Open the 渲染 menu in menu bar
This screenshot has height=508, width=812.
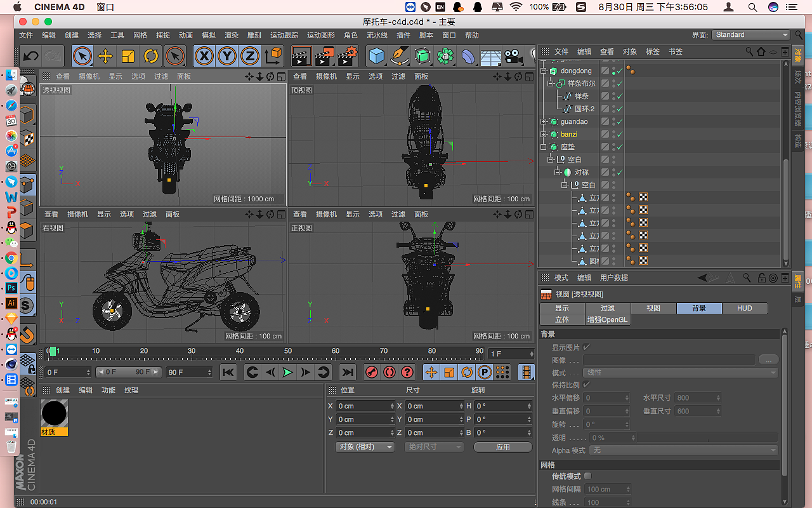pos(232,36)
